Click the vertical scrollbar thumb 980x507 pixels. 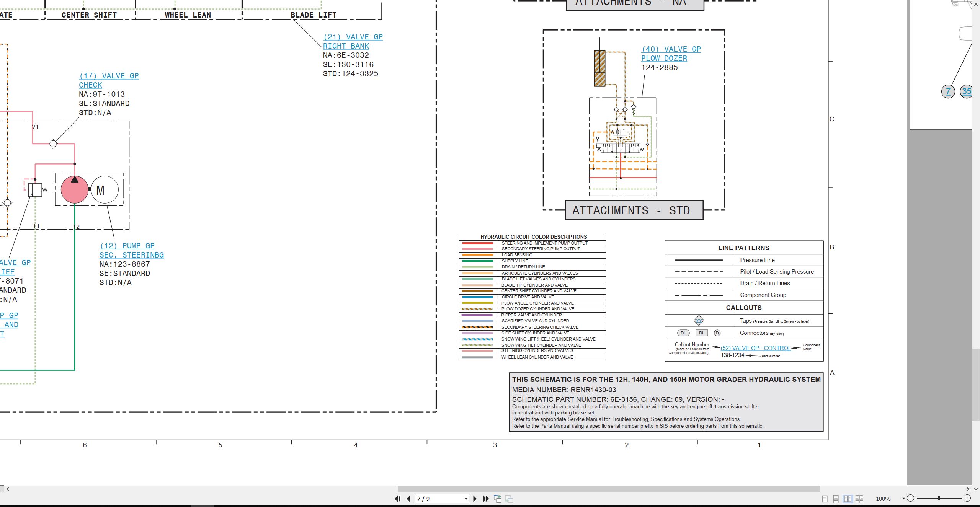(x=976, y=385)
